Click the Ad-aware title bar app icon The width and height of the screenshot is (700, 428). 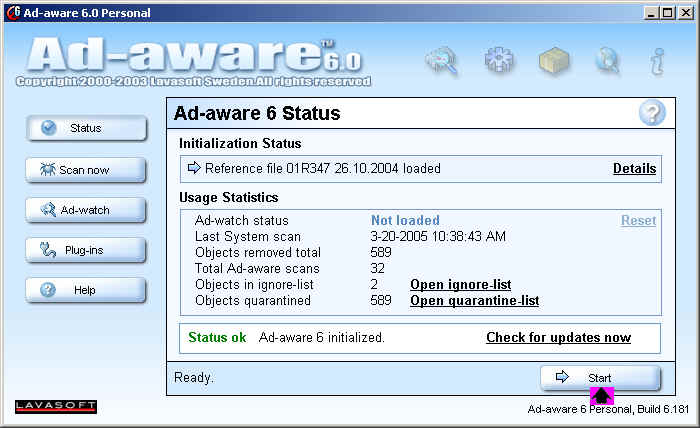coord(13,12)
